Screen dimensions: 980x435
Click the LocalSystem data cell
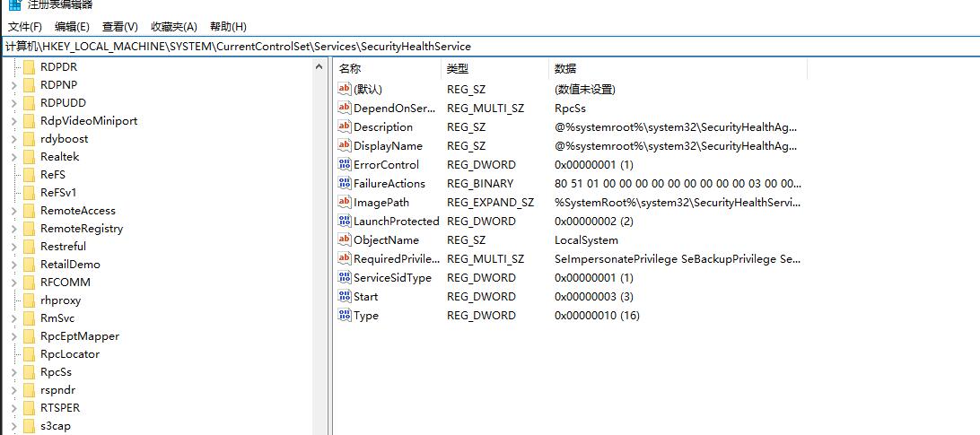586,240
